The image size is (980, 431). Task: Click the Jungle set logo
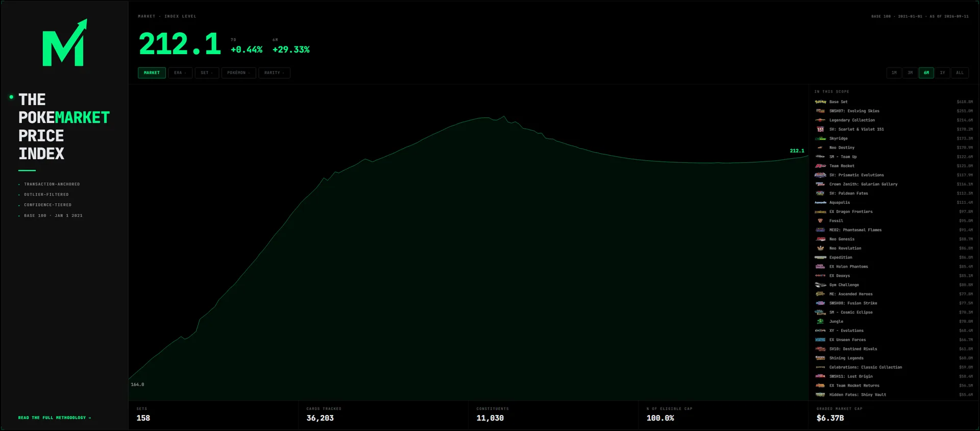[820, 322]
